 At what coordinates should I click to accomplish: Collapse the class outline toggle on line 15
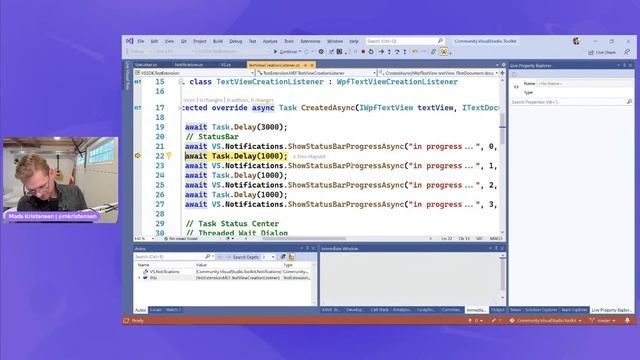(180, 82)
